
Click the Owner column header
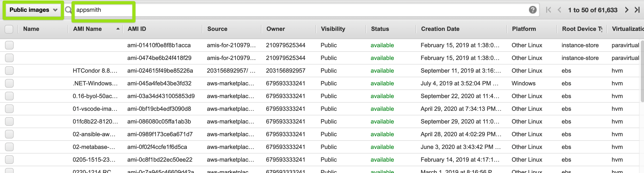pos(276,29)
